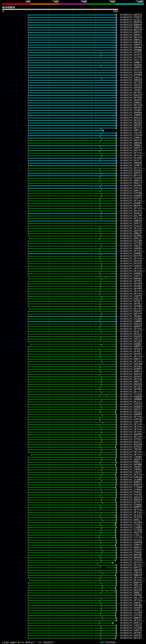Click the 496 query end position
The height and width of the screenshot is (644, 146).
[115, 11]
